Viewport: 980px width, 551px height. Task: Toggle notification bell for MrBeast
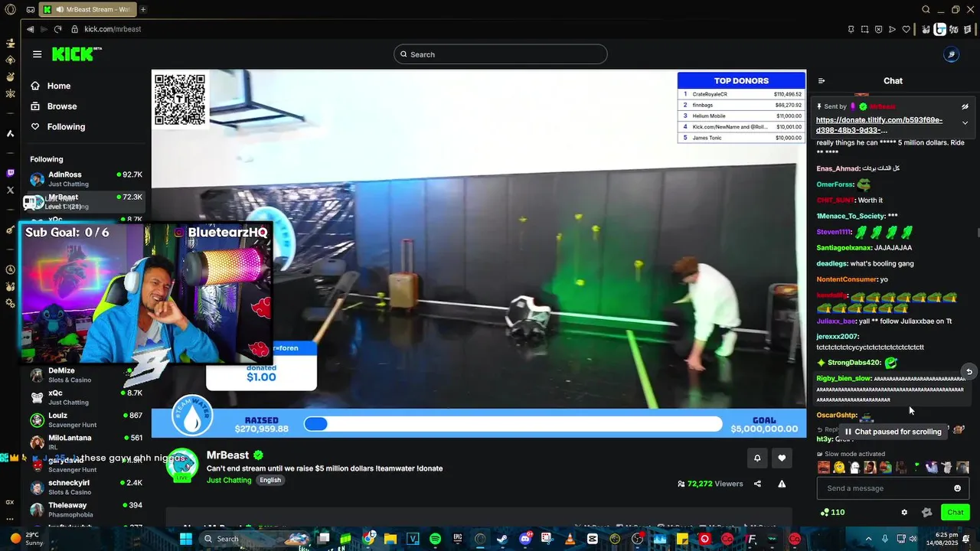[757, 458]
